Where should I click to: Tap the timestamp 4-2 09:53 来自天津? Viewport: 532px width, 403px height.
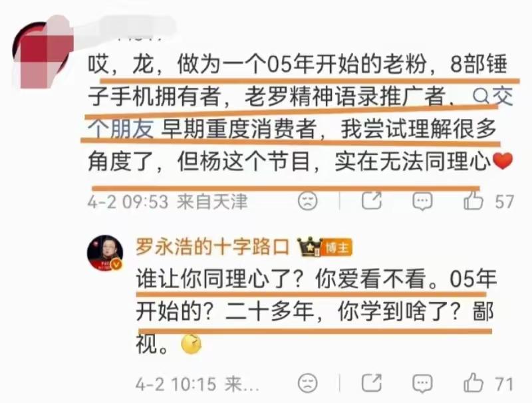point(168,202)
